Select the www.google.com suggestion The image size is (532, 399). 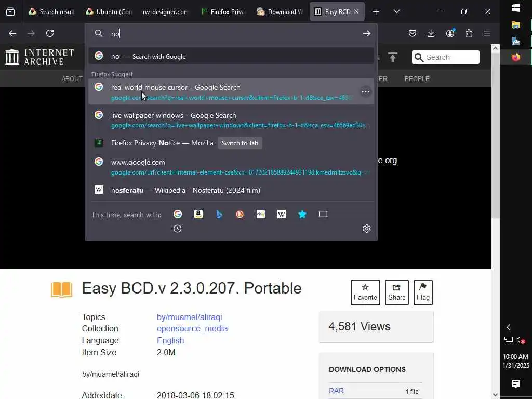pos(231,167)
